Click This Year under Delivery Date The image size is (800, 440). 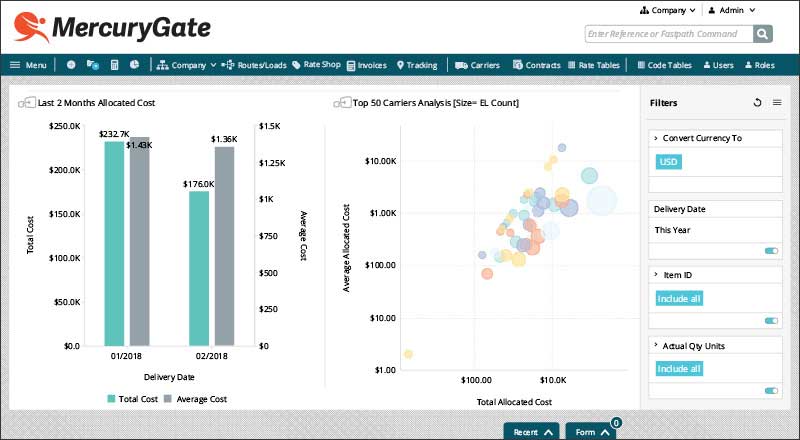[672, 230]
